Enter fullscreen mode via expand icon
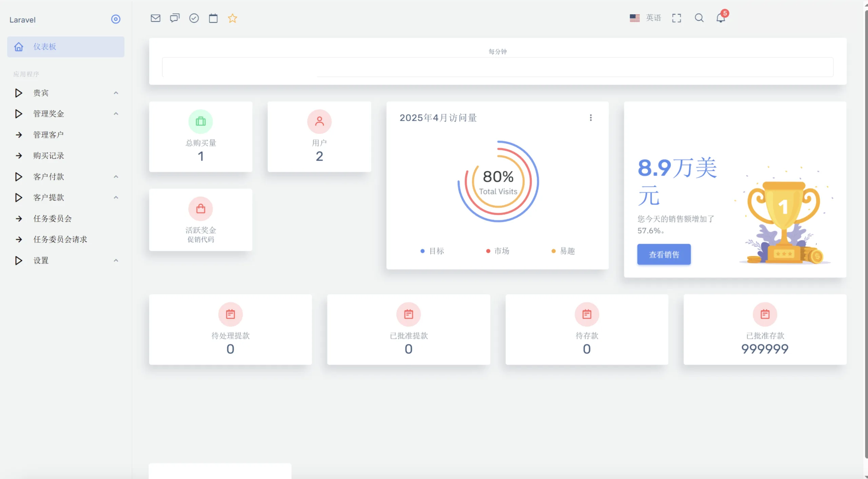Image resolution: width=868 pixels, height=479 pixels. [x=676, y=18]
